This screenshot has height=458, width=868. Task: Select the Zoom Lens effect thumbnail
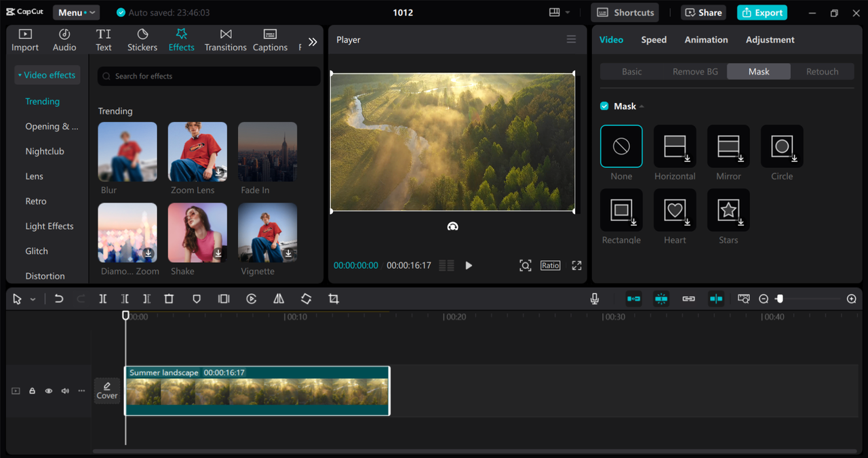(x=197, y=152)
